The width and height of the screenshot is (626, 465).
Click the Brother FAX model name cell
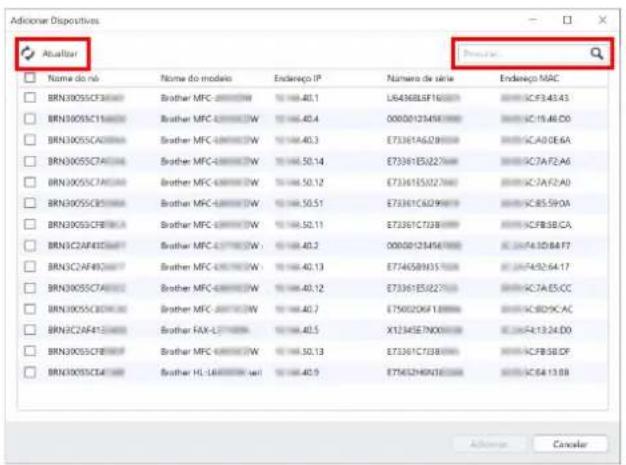click(205, 330)
